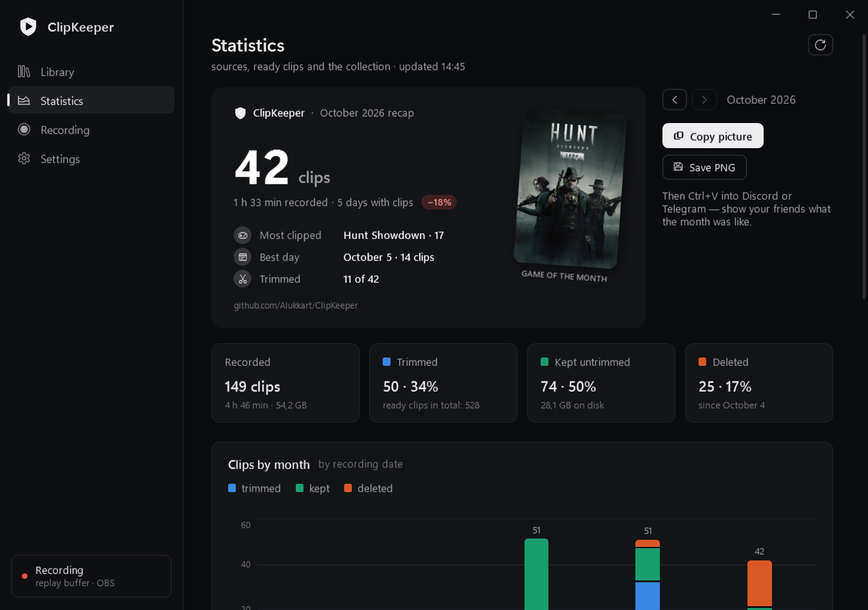Click 'Hunt Showdown · 17' text

394,235
